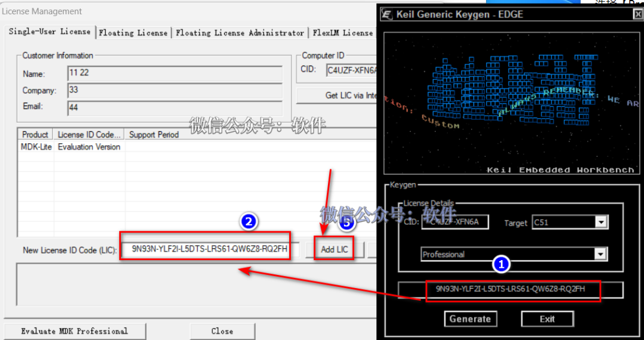
Task: Click the keygen CID input field
Action: [x=455, y=222]
